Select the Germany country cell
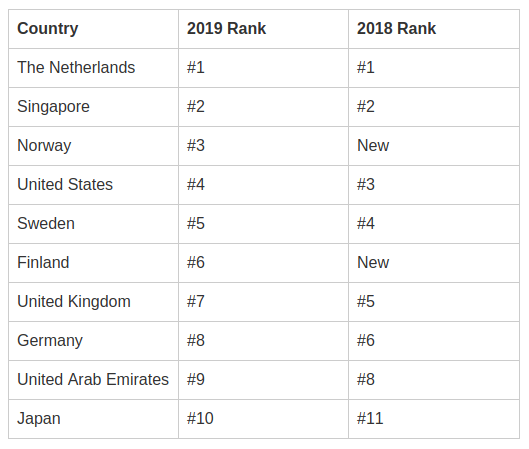The width and height of the screenshot is (529, 449). click(x=93, y=341)
